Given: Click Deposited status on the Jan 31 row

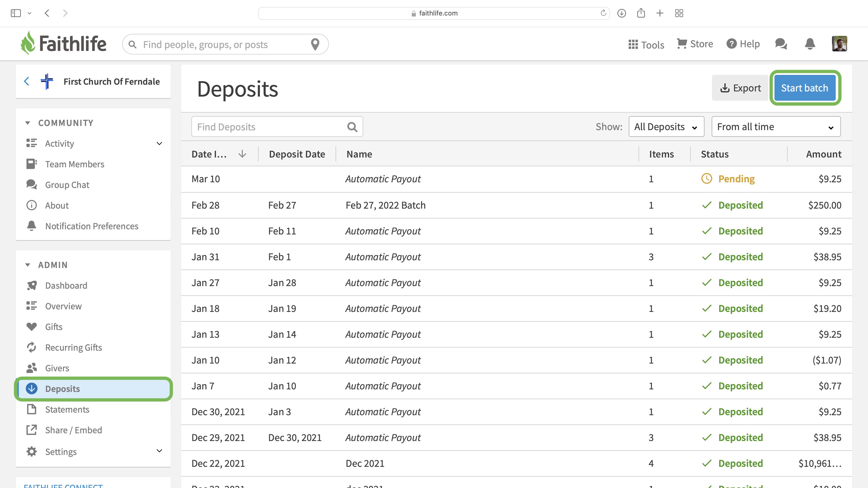Looking at the screenshot, I should 740,257.
